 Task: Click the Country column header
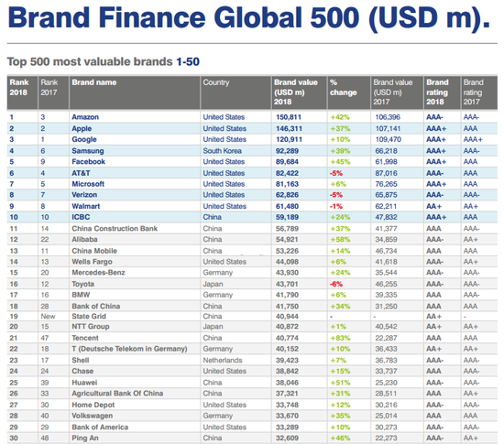[216, 82]
